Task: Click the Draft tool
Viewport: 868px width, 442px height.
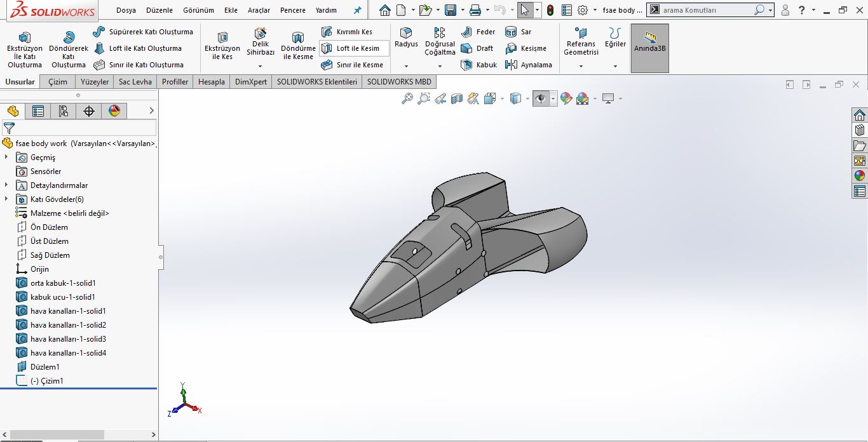Action: (477, 48)
